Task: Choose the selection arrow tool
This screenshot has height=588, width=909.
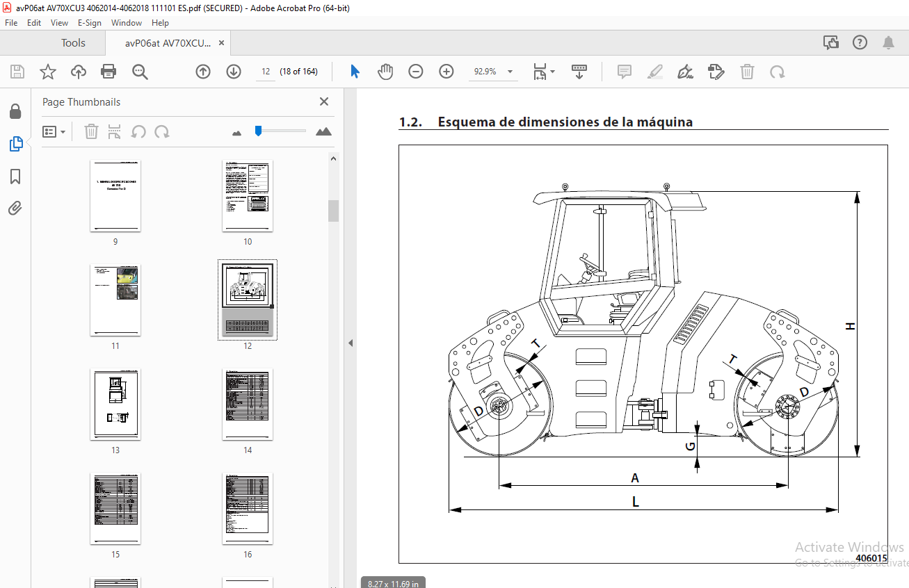Action: pos(355,71)
